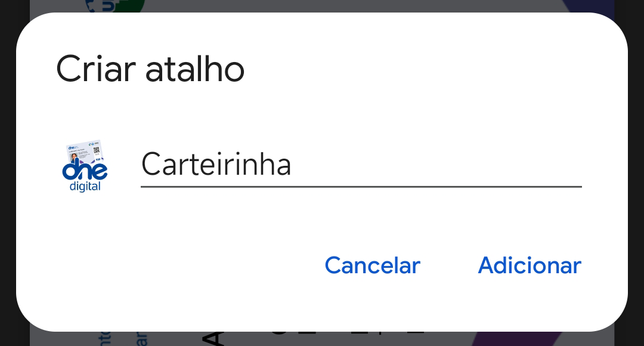
Task: Tap the blue 'one' logo lettering
Action: (85, 171)
